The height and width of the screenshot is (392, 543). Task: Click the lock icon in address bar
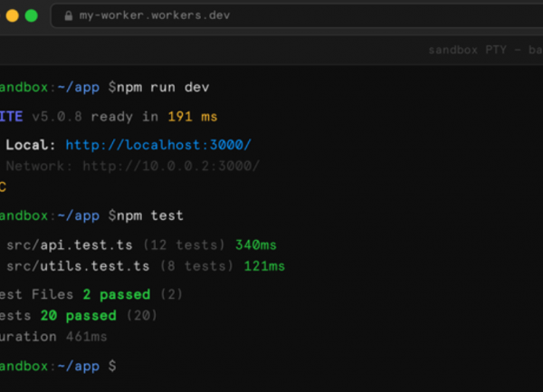tap(69, 15)
